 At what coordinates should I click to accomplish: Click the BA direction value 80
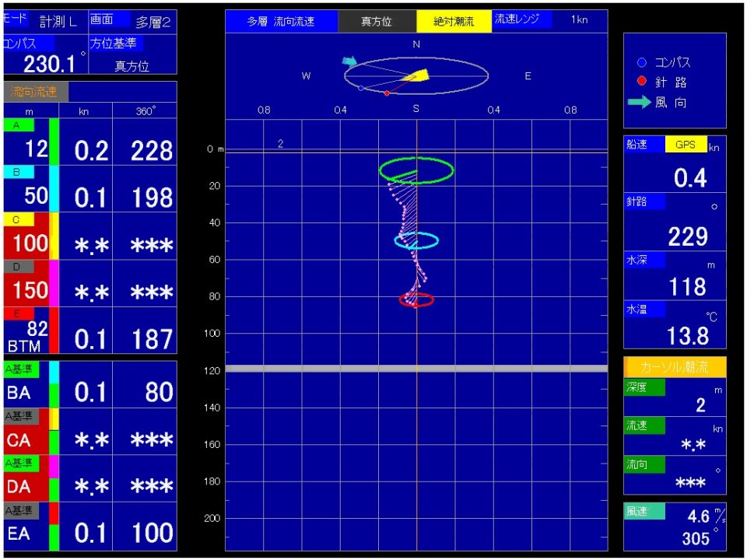click(159, 392)
